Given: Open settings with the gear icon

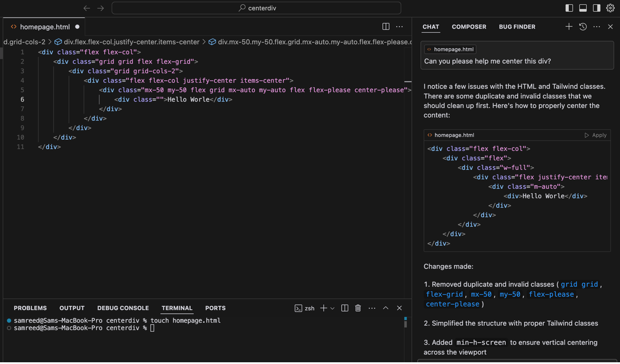Looking at the screenshot, I should click(x=610, y=8).
